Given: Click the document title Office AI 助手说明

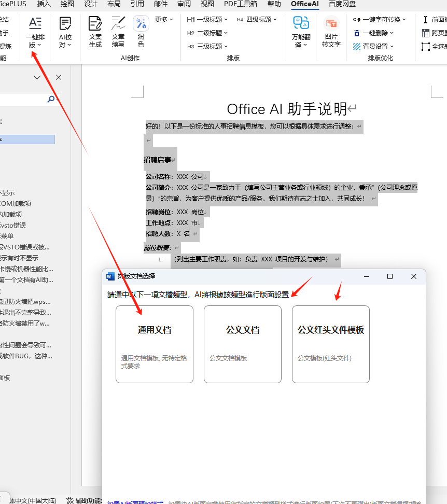Looking at the screenshot, I should point(287,109).
